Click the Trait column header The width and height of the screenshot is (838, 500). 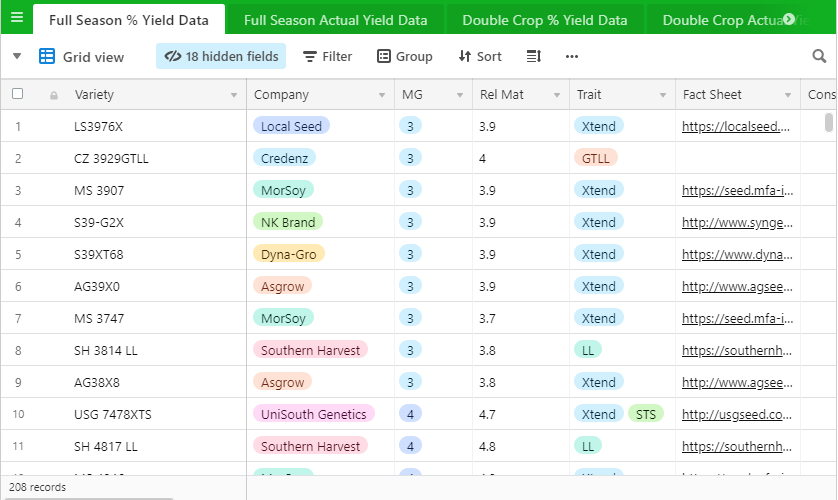(623, 95)
